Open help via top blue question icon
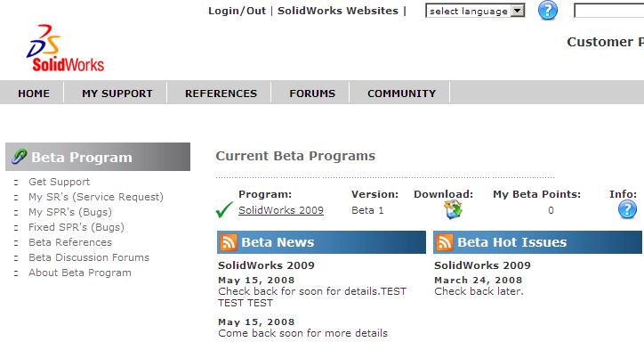Viewport: 644px width, 342px height. click(547, 11)
